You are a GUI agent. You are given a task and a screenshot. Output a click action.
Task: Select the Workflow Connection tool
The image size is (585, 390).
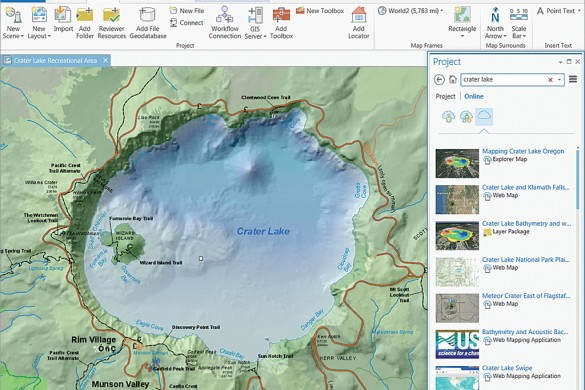[225, 23]
